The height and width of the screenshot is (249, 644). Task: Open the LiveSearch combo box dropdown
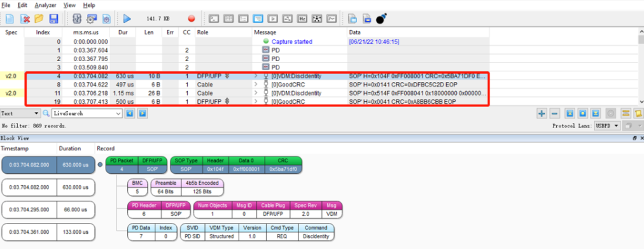coord(119,113)
